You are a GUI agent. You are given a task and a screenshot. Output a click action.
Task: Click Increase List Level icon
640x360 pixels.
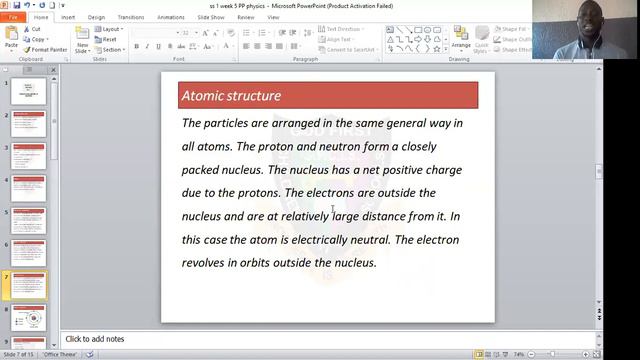point(293,33)
